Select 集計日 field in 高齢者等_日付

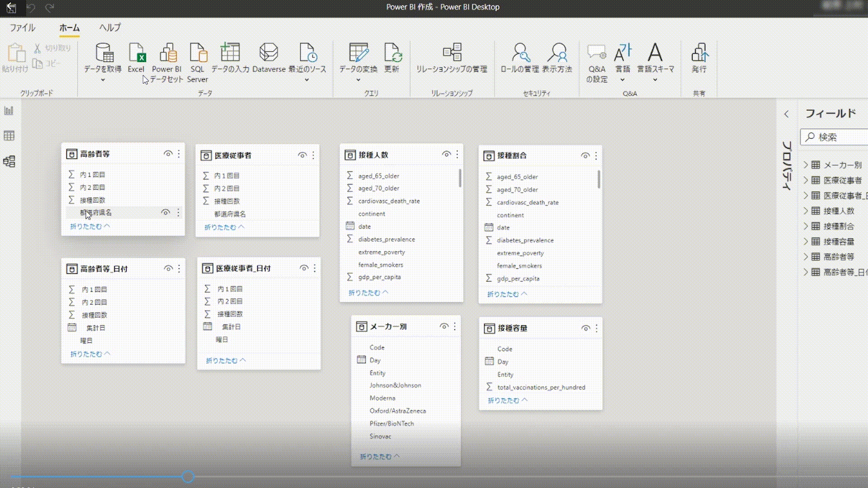tap(96, 328)
